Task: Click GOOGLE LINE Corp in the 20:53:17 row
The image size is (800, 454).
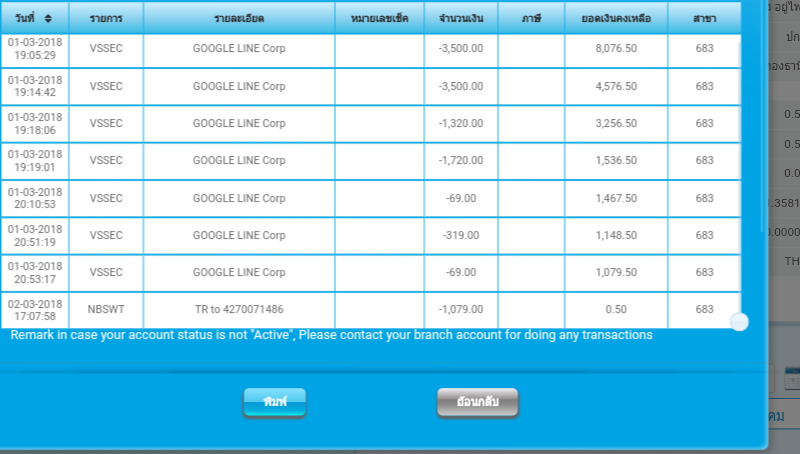Action: [239, 272]
